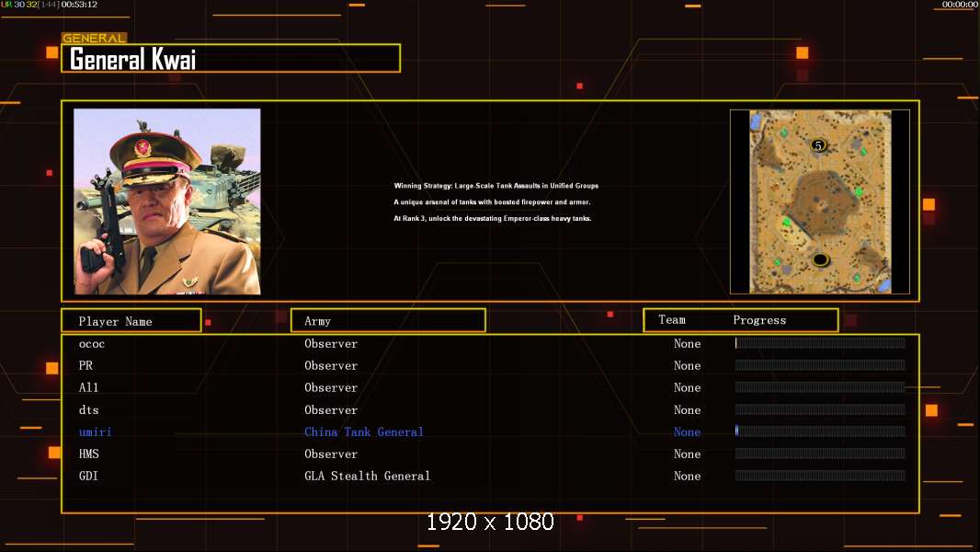Click team None in GDI row
980x552 pixels.
(x=687, y=476)
